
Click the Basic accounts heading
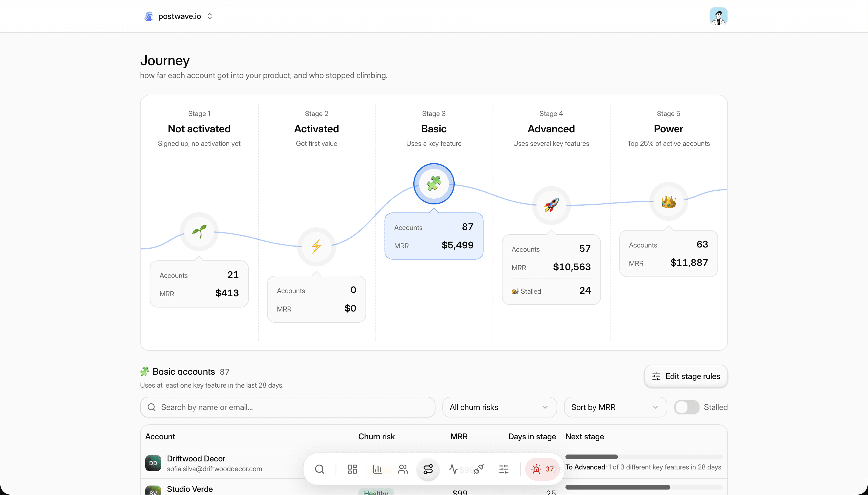[x=183, y=372]
